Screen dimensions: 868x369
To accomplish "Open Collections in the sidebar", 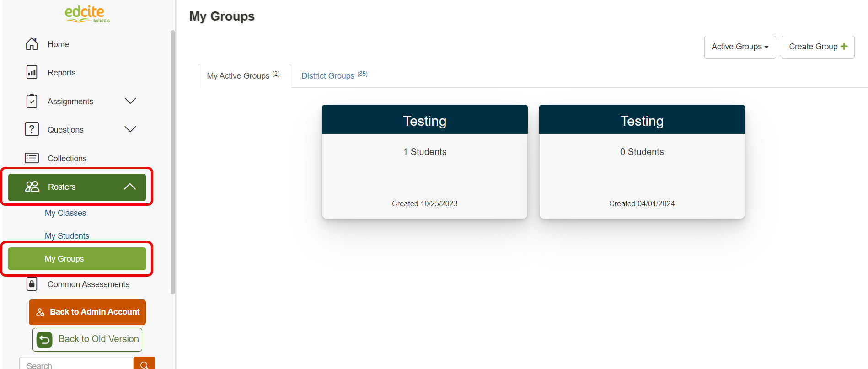I will 67,159.
